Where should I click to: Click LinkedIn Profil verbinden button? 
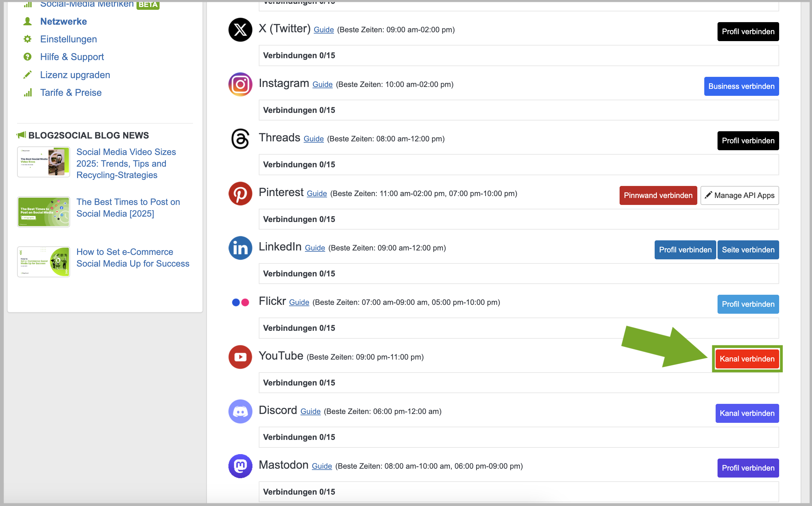(x=685, y=250)
